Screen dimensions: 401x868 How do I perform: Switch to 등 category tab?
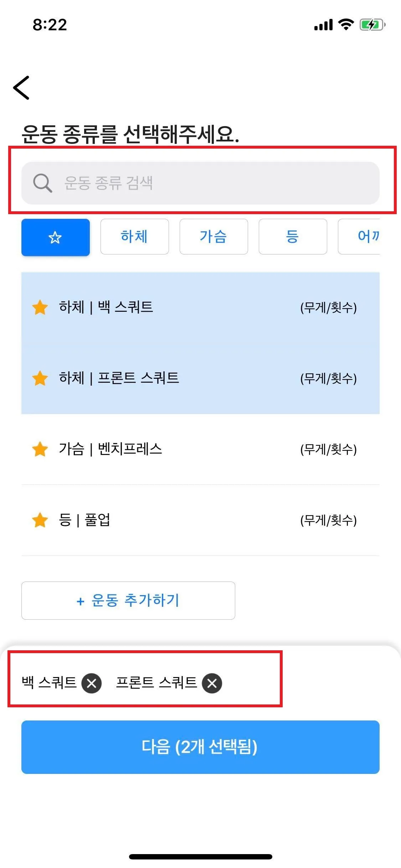(x=293, y=237)
